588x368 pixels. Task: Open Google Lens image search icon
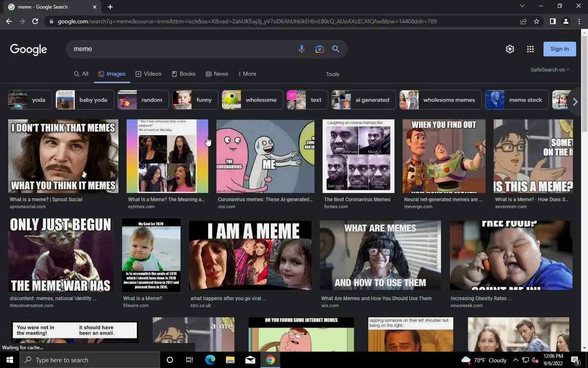click(319, 49)
